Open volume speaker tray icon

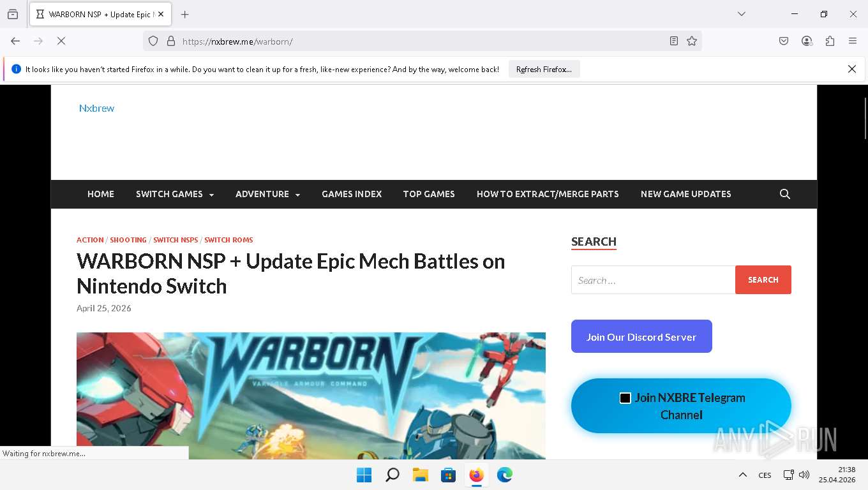click(804, 475)
